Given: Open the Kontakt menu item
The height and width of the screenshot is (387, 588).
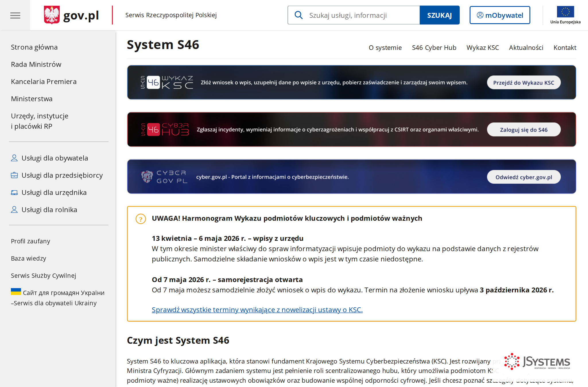Looking at the screenshot, I should tap(565, 48).
